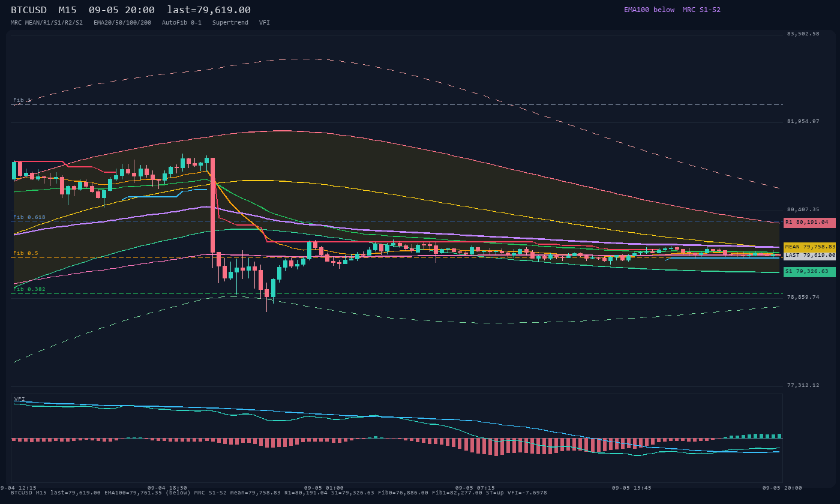The height and width of the screenshot is (504, 840).
Task: Select the M15 timeframe in the chart title
Action: click(67, 10)
